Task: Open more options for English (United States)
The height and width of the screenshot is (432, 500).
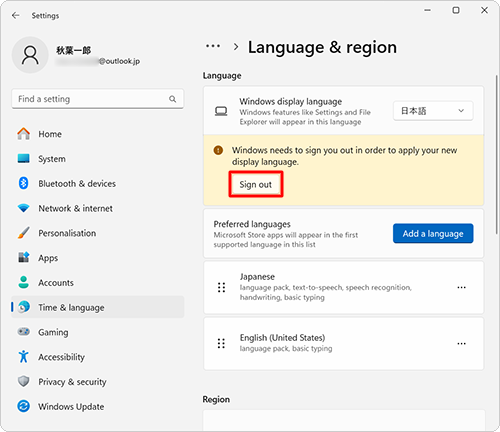Action: pos(461,343)
